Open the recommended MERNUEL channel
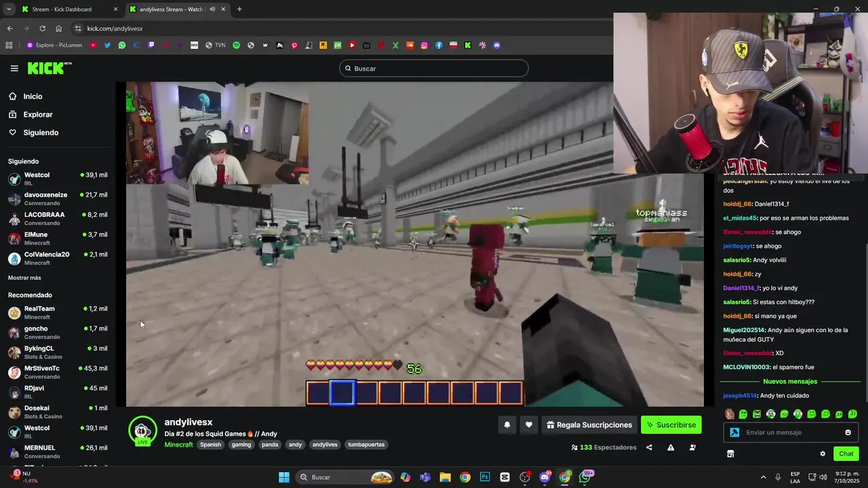The image size is (868, 488). pos(58,451)
